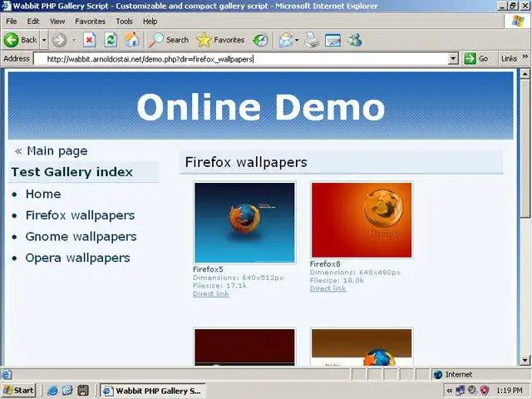
Task: Launch Internet Explorer from quick launch
Action: (x=52, y=391)
